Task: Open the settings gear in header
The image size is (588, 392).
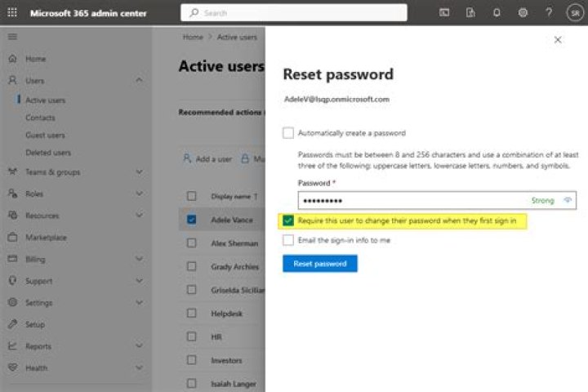Action: 523,13
